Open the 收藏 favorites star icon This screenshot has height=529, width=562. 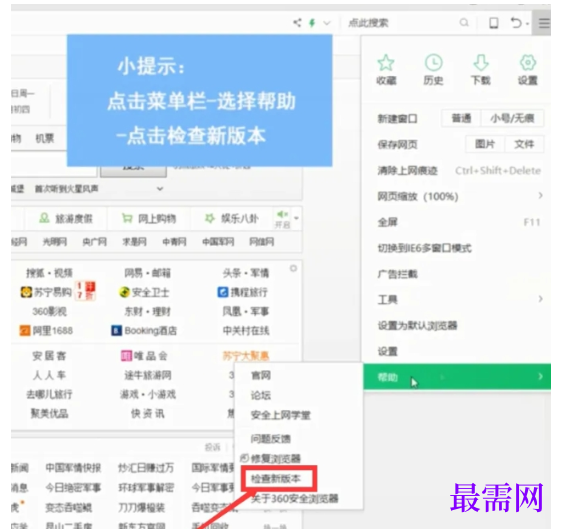(386, 63)
